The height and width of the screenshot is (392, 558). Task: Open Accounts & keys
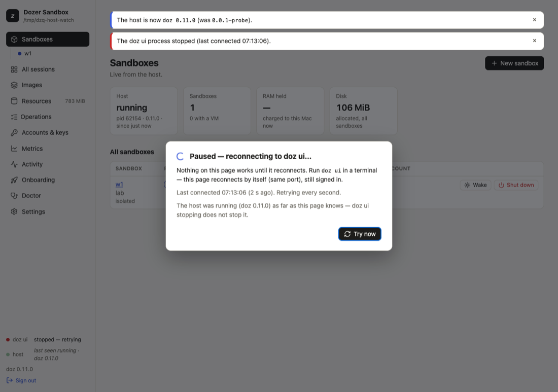coord(48,133)
